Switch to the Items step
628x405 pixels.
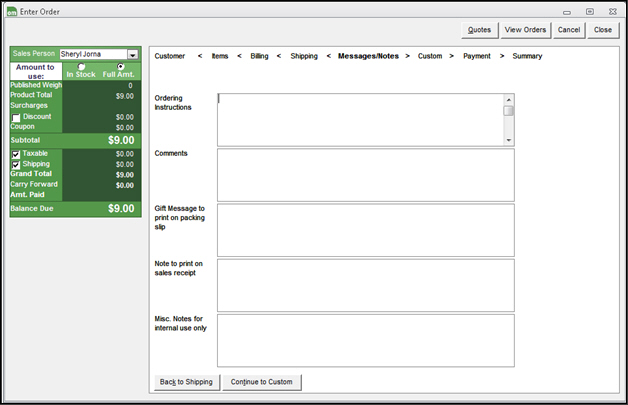[220, 56]
